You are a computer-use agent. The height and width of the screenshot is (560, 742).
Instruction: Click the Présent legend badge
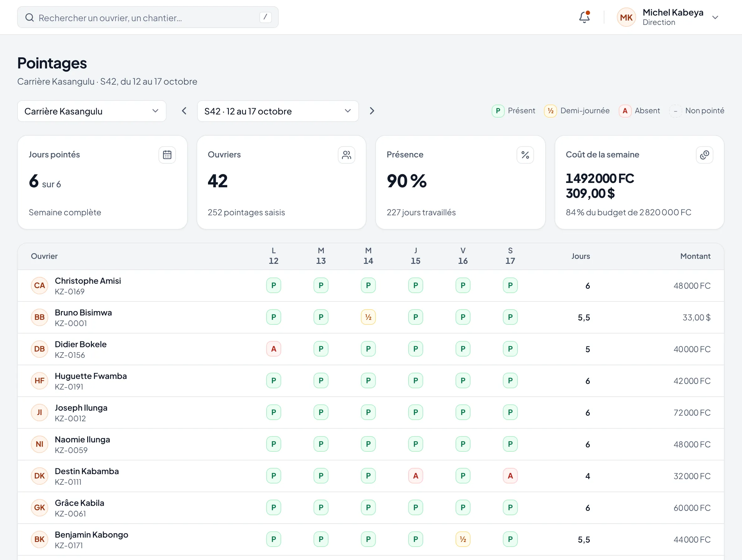coord(498,111)
